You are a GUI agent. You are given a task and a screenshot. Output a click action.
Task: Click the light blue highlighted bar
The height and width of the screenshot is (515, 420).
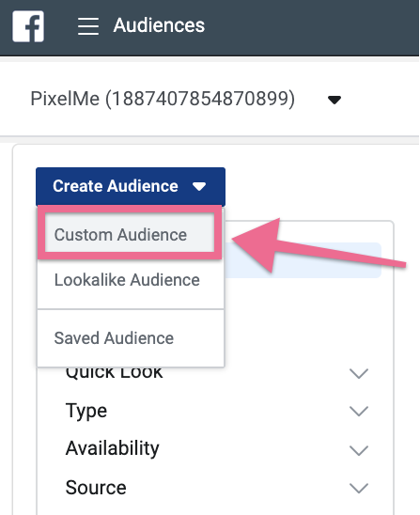[x=303, y=260]
